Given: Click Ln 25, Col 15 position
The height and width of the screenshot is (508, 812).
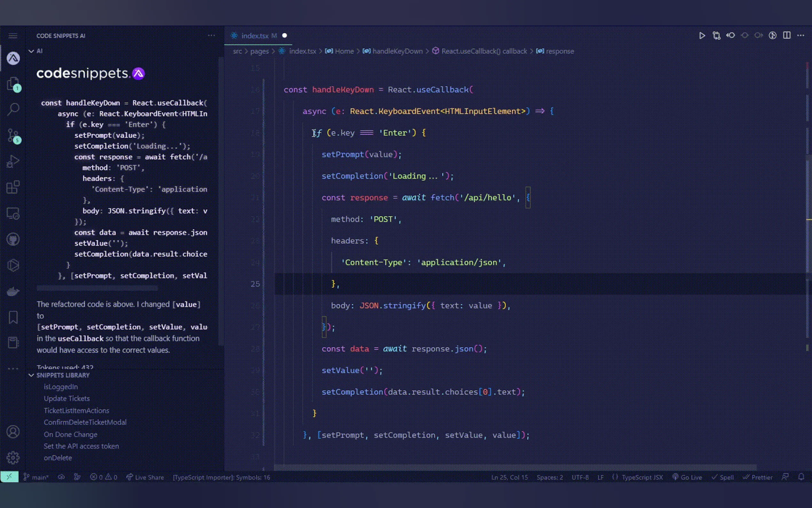Looking at the screenshot, I should pos(509,477).
